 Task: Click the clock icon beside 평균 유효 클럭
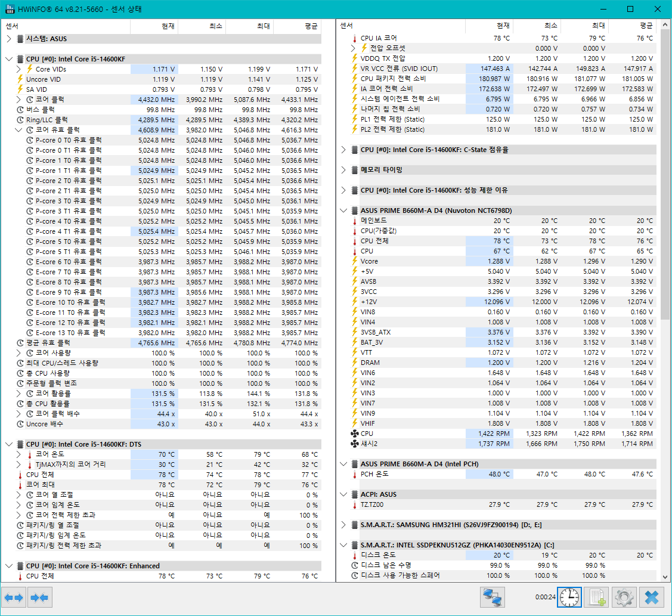click(20, 343)
